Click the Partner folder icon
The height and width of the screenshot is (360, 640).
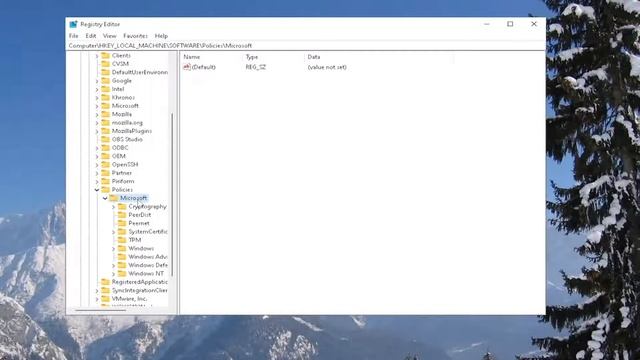click(x=106, y=173)
